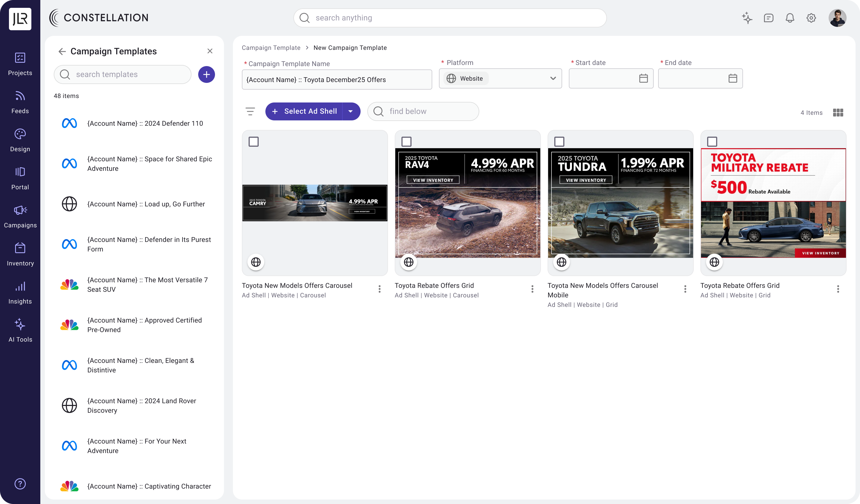Open the chat messages icon
The image size is (860, 504).
click(768, 18)
